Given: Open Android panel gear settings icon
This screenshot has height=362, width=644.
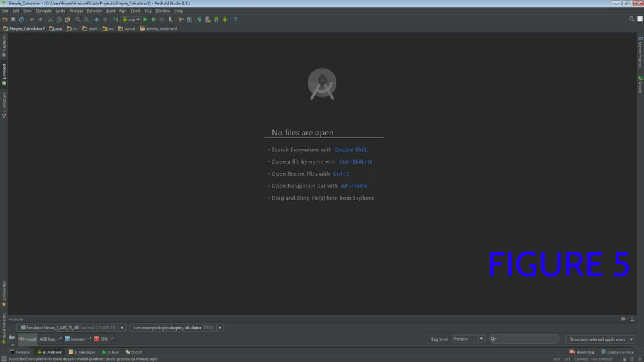Looking at the screenshot, I should click(x=623, y=319).
